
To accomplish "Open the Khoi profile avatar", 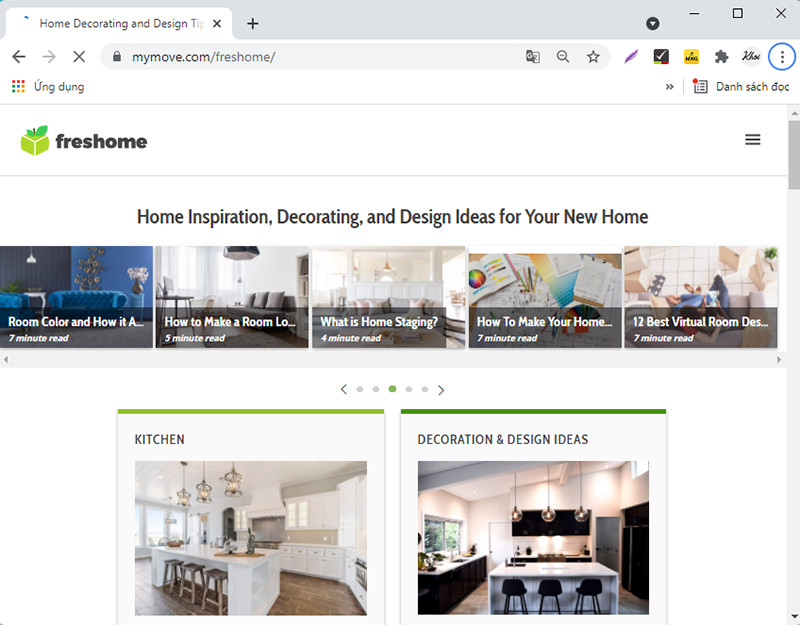I will click(x=752, y=57).
